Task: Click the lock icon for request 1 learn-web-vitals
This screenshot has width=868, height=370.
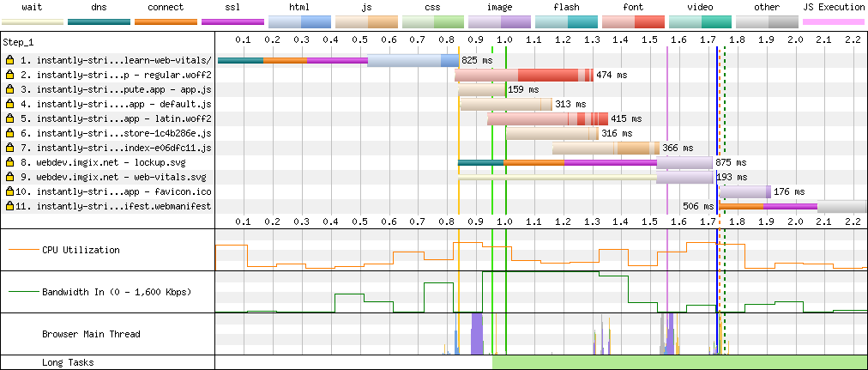Action: [x=9, y=60]
